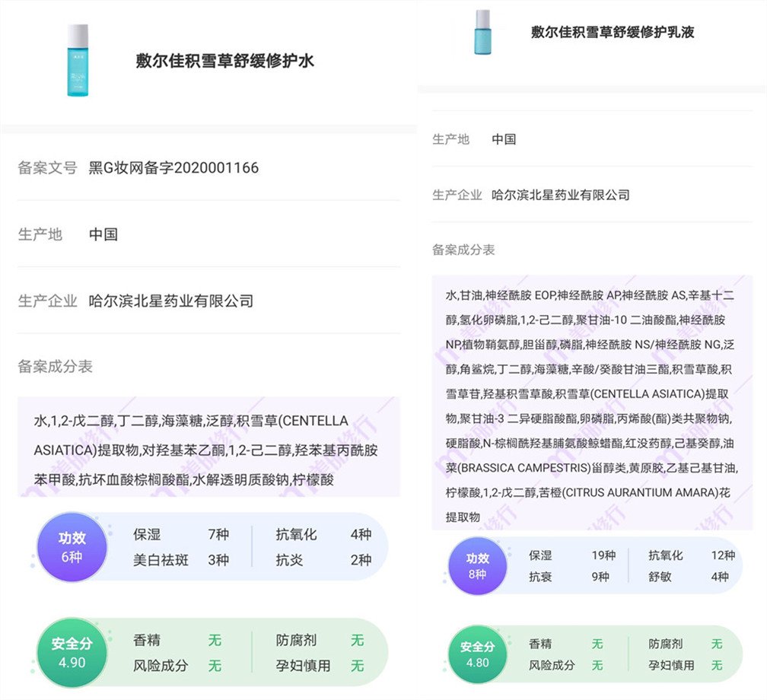Tap the green 安全分 4.80 badge
767x700 pixels.
point(477,654)
